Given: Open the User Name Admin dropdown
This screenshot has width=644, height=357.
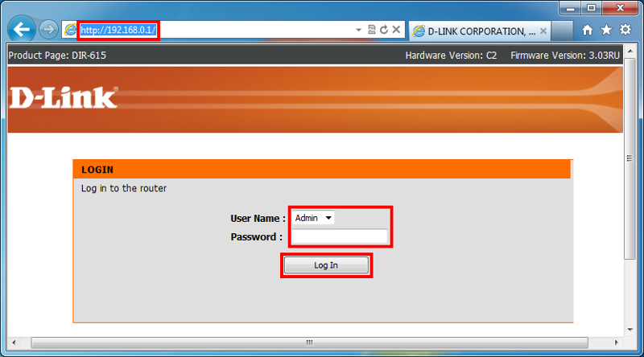Looking at the screenshot, I should 313,218.
